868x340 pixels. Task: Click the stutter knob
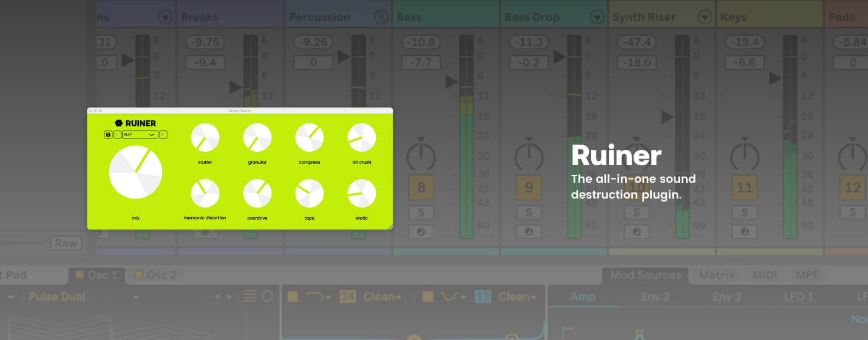click(205, 138)
